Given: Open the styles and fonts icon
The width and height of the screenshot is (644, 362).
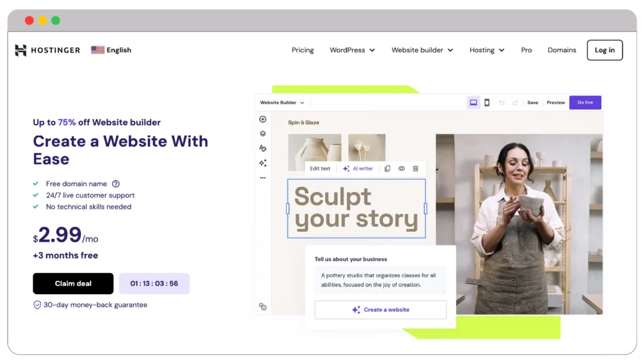Looking at the screenshot, I should (263, 148).
